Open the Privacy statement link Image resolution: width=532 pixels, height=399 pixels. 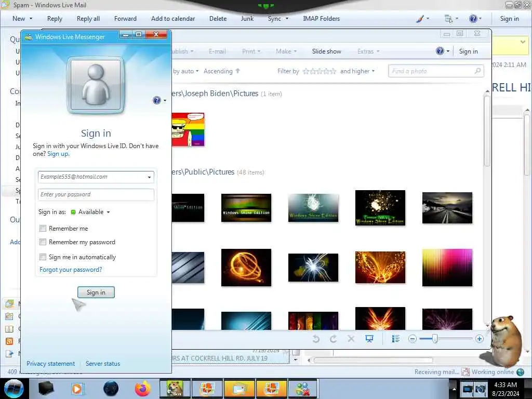50,363
